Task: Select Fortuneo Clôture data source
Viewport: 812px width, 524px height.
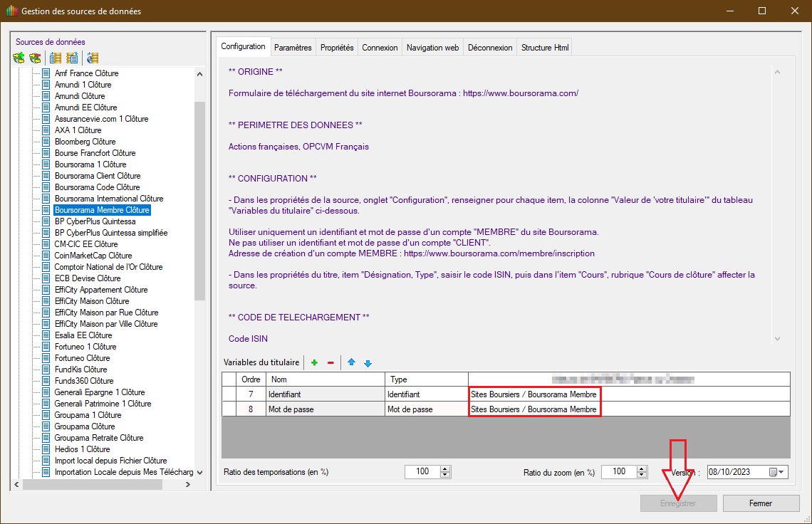Action: tap(82, 358)
